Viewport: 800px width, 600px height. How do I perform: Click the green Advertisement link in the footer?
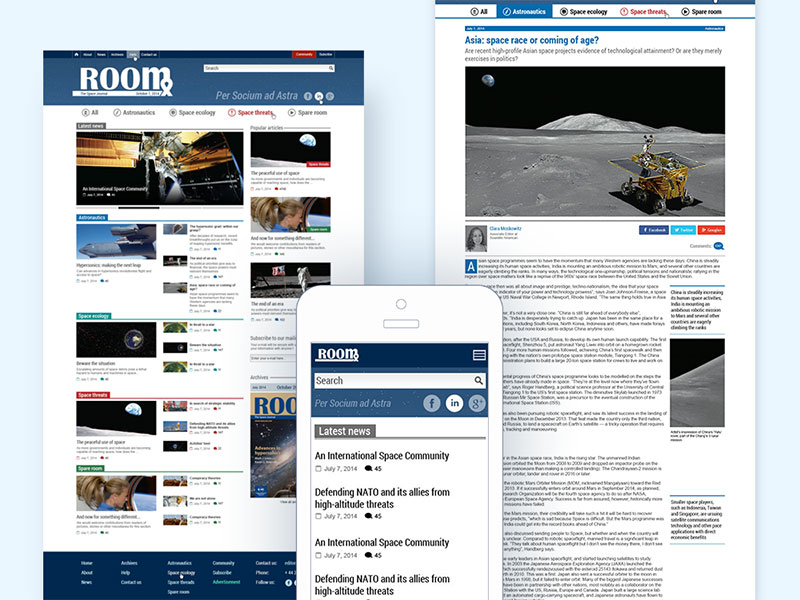pyautogui.click(x=227, y=582)
